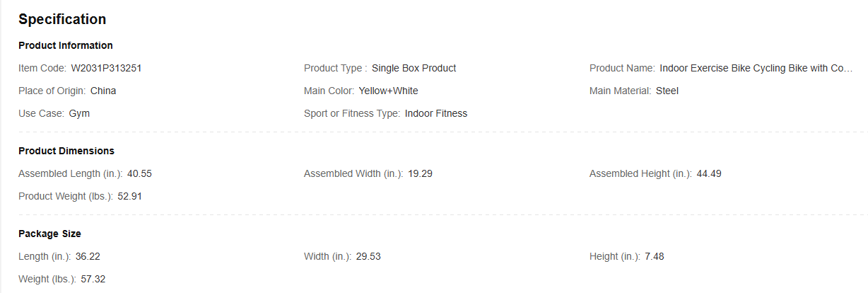Select the Yellow+White main color value
The height and width of the screenshot is (293, 868).
pos(388,91)
